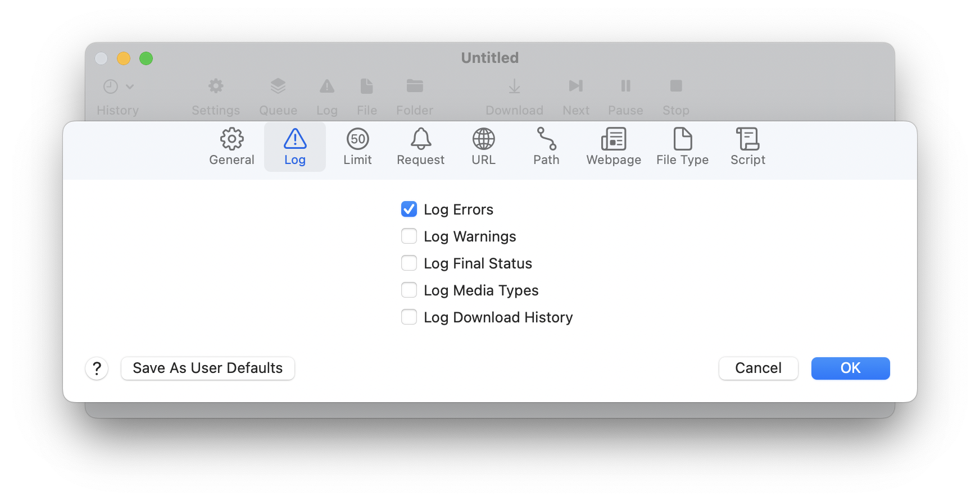Select the Limit speed icon
The width and height of the screenshot is (980, 501).
tap(357, 139)
